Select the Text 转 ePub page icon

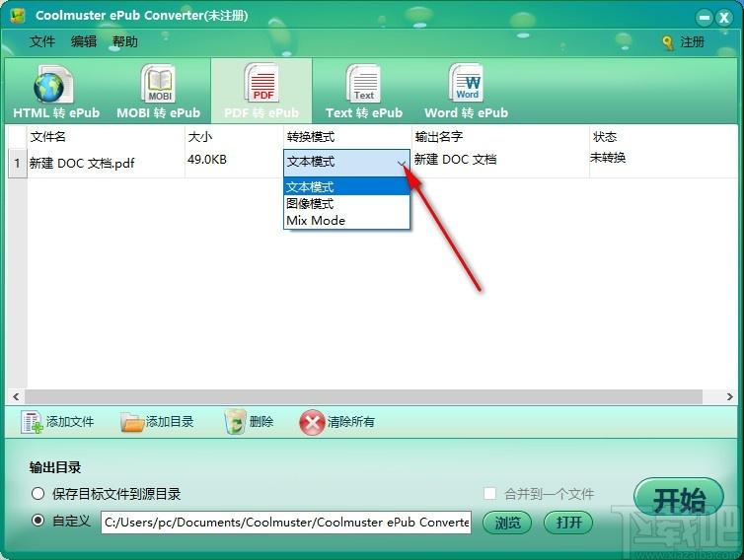363,84
